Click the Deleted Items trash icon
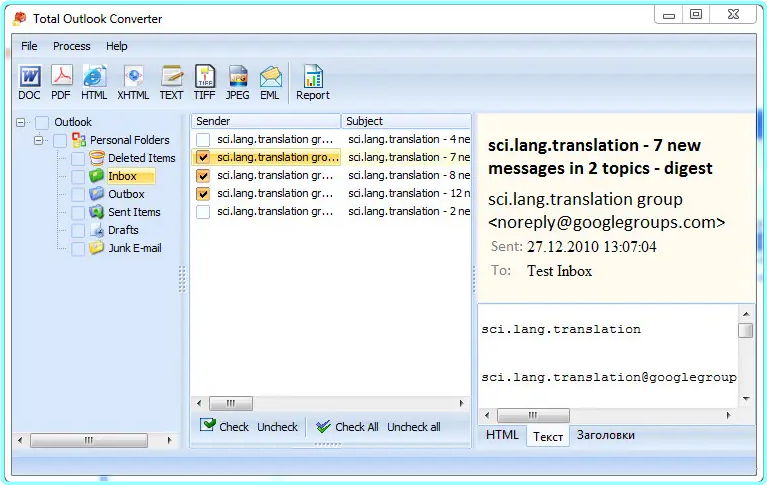This screenshot has width=767, height=485. click(97, 158)
